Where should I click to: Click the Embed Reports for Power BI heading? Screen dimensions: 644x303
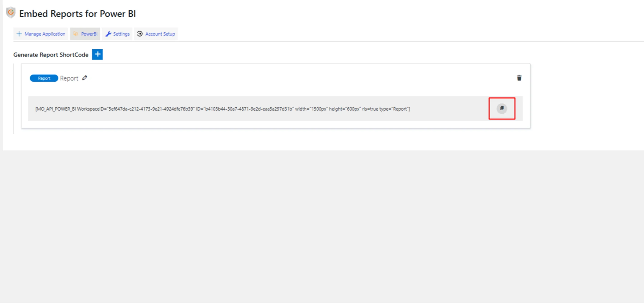[77, 14]
